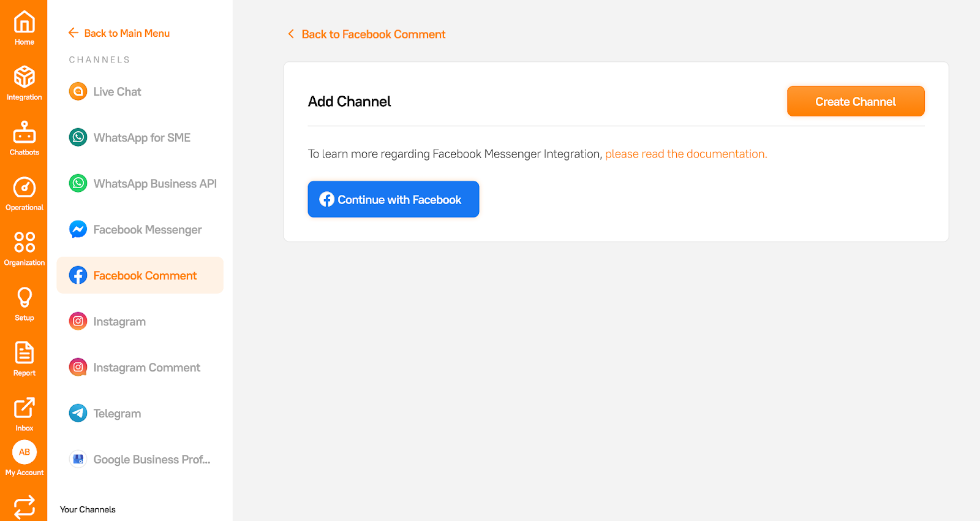The image size is (980, 521).
Task: Click the WhatsApp Business API icon
Action: pyautogui.click(x=78, y=183)
